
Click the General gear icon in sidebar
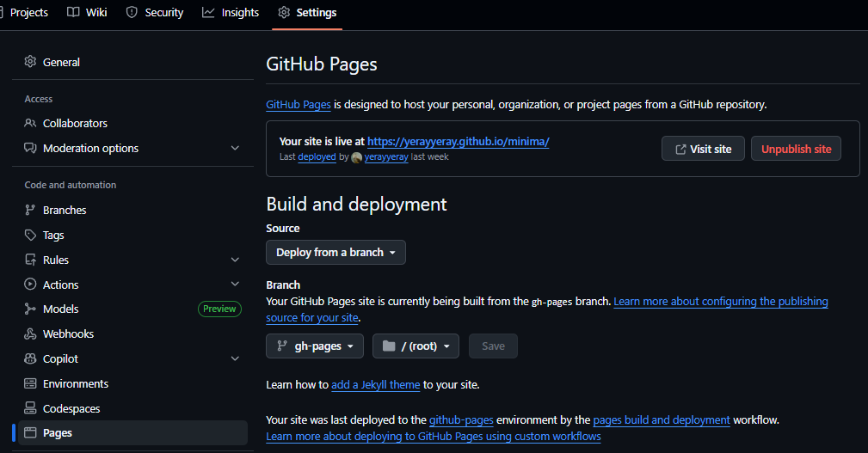click(x=30, y=61)
